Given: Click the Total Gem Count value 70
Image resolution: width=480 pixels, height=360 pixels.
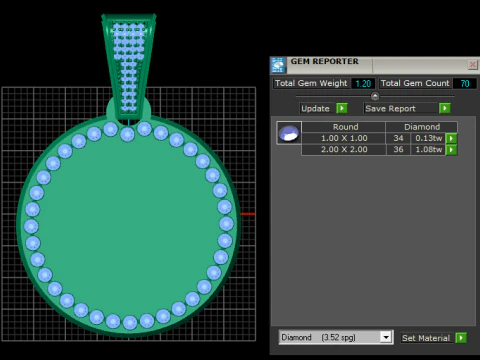Looking at the screenshot, I should coord(465,83).
